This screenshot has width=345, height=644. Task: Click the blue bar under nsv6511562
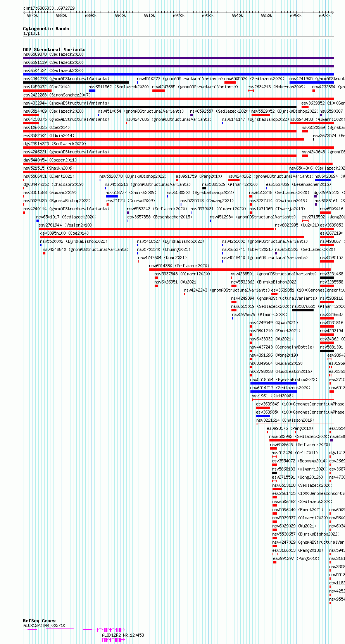click(92, 91)
